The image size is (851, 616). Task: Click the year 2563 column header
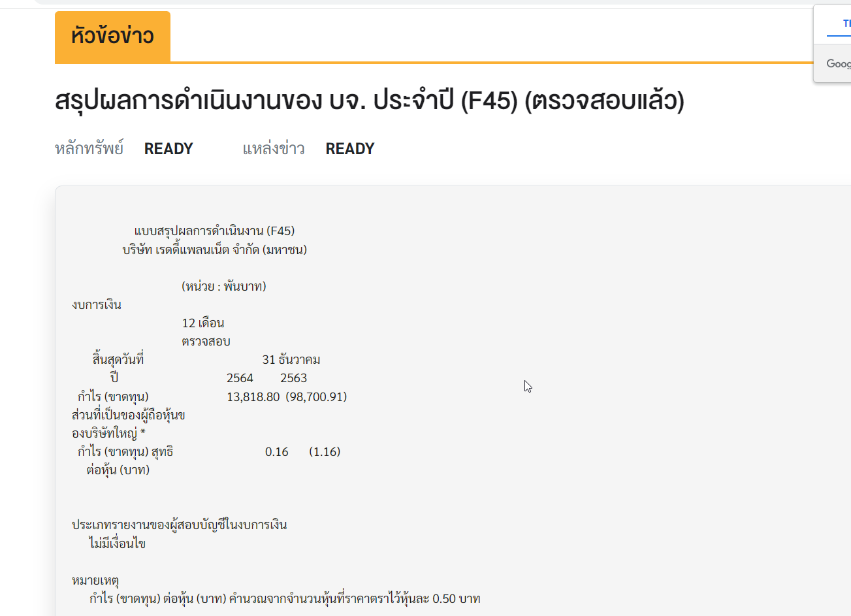coord(293,378)
